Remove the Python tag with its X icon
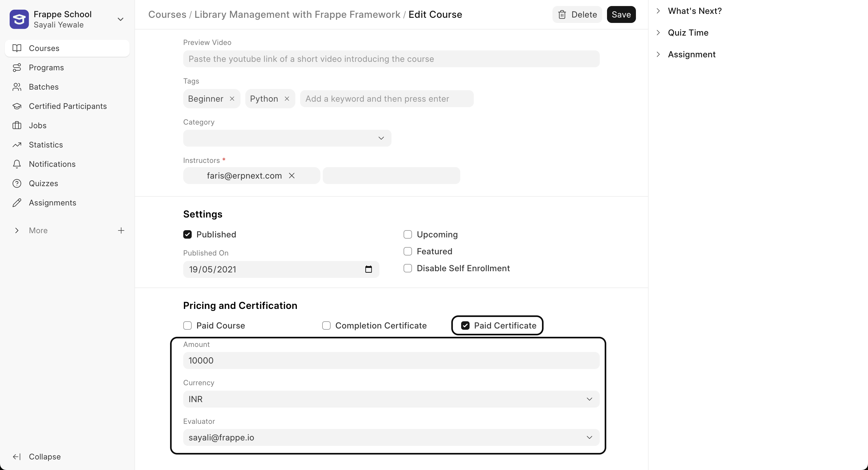The width and height of the screenshot is (868, 470). [x=287, y=99]
